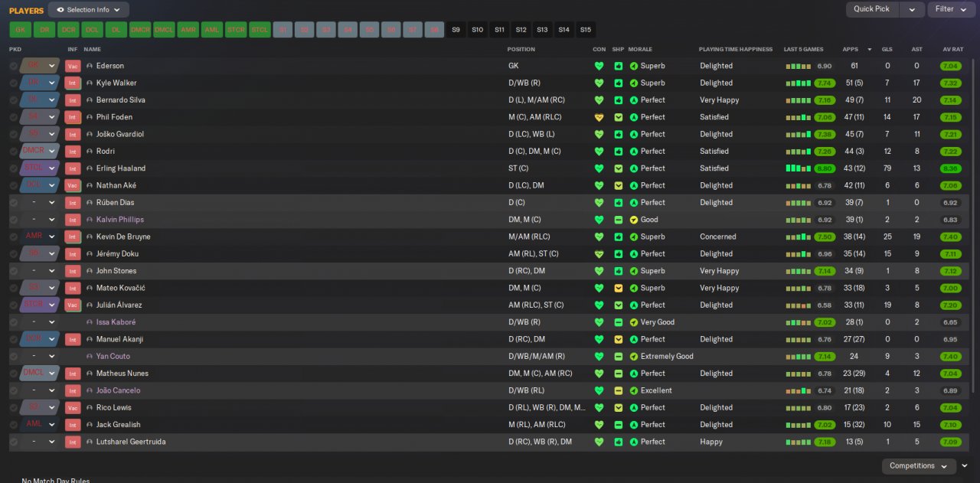Image resolution: width=980 pixels, height=483 pixels.
Task: Click the Quick Pick button
Action: point(872,9)
